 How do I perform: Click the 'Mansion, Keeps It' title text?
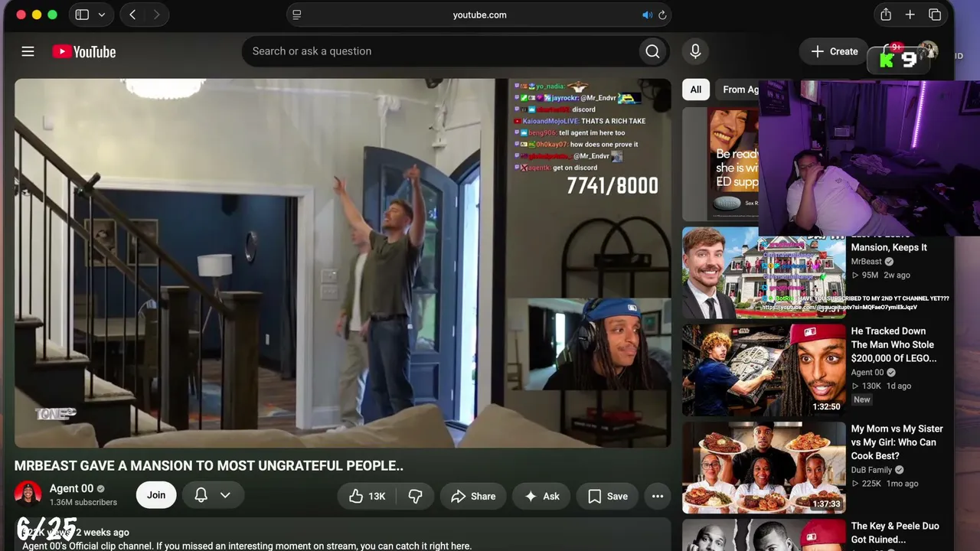click(889, 247)
